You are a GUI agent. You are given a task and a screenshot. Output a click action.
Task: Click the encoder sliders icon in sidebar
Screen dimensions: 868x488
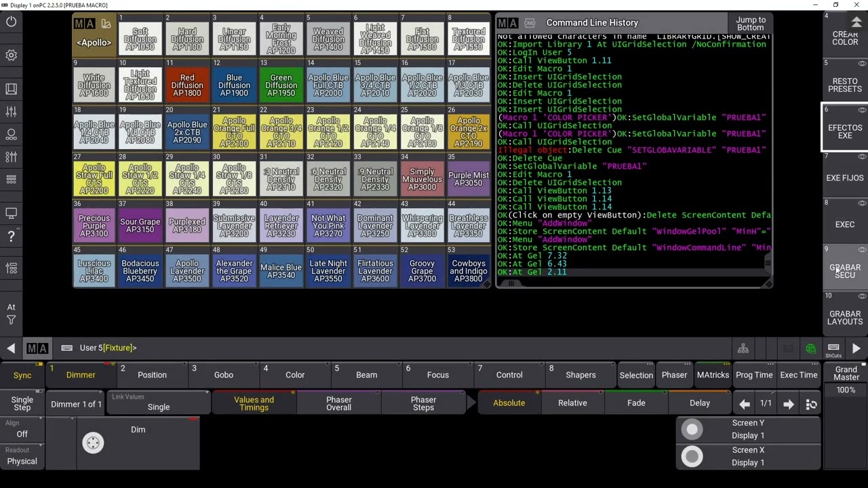click(x=12, y=157)
